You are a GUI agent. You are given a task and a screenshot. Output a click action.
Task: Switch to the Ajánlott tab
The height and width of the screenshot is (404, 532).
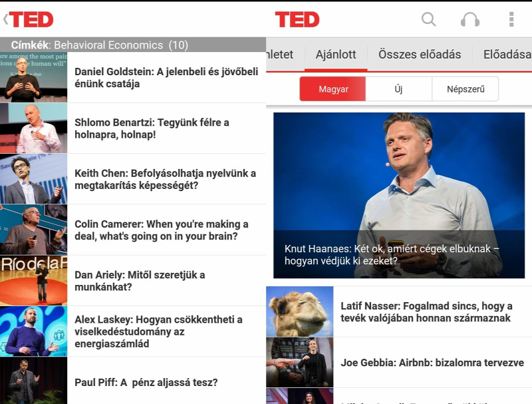coord(336,55)
